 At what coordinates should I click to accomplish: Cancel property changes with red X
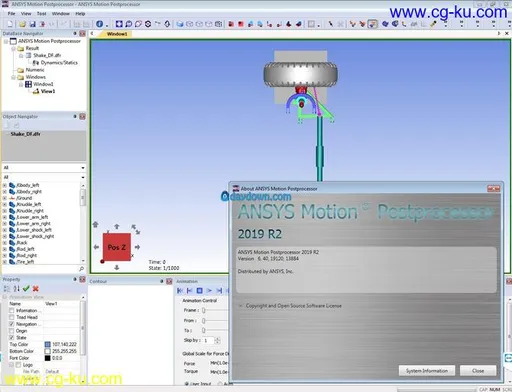click(x=36, y=289)
